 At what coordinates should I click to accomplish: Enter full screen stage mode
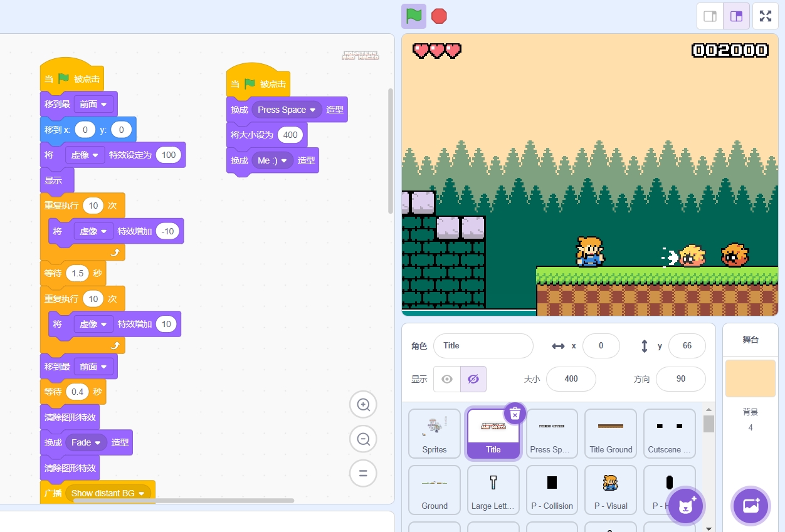tap(766, 16)
